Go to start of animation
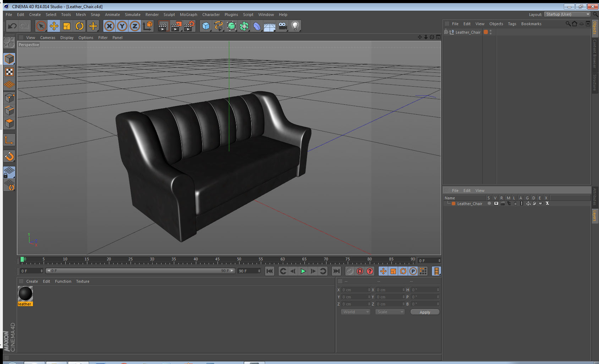The height and width of the screenshot is (364, 599). click(x=270, y=271)
